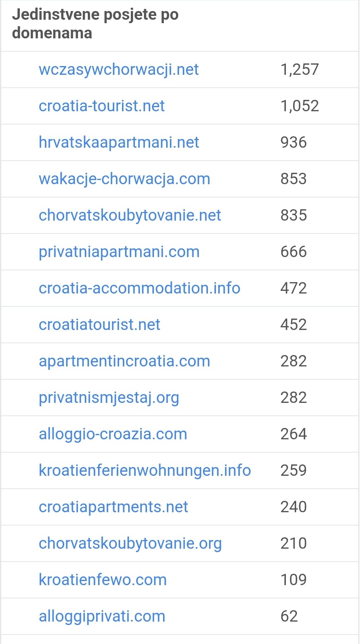Click chorvatskoubytovanie.org domain link
The height and width of the screenshot is (644, 360).
pyautogui.click(x=130, y=543)
